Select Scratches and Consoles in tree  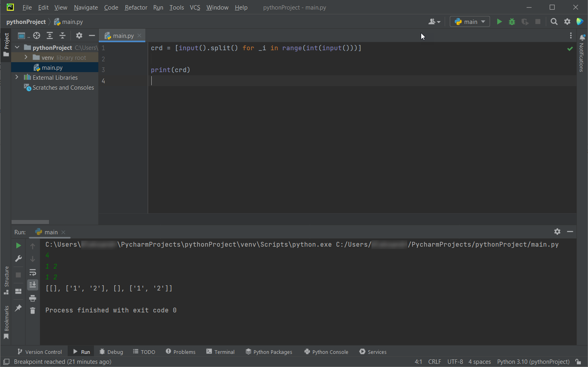point(59,87)
